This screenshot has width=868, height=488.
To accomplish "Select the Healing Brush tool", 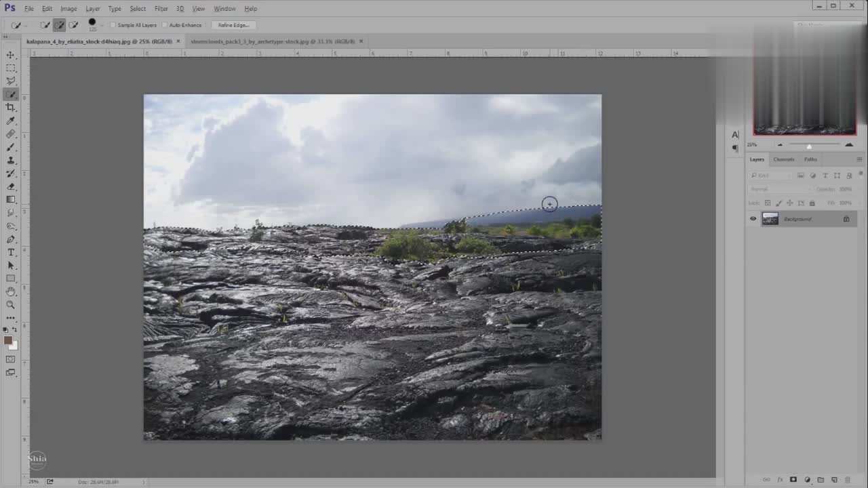I will coord(10,134).
